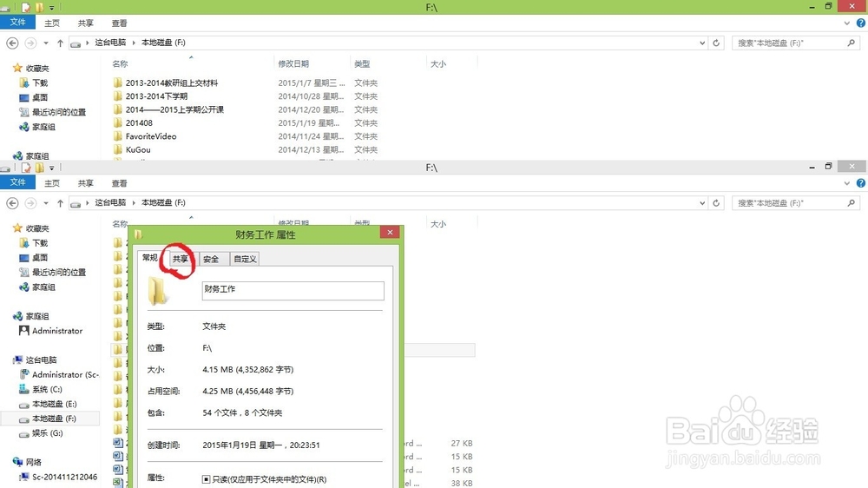Open 本地磁盘 (E:) drive in sidebar
Screen dimensions: 868x488
pyautogui.click(x=54, y=404)
